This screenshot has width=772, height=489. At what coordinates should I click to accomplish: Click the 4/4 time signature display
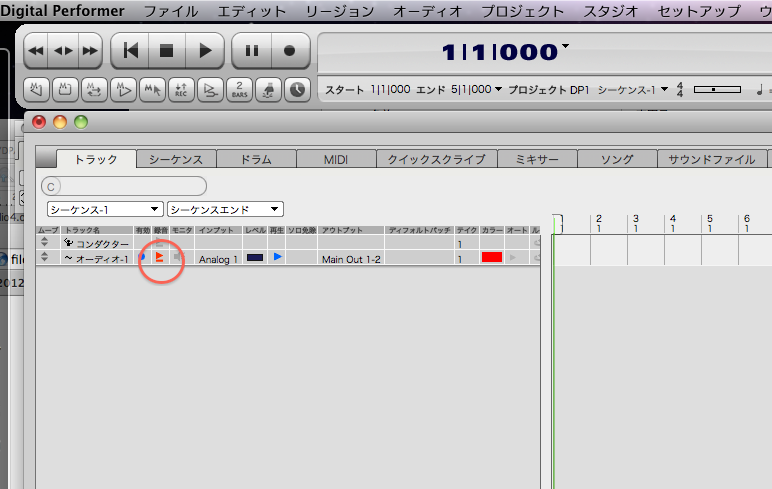(x=680, y=90)
